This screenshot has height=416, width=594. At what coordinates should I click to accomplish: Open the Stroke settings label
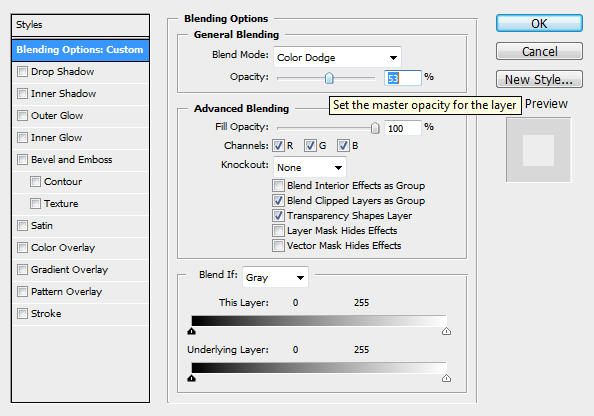(x=46, y=313)
